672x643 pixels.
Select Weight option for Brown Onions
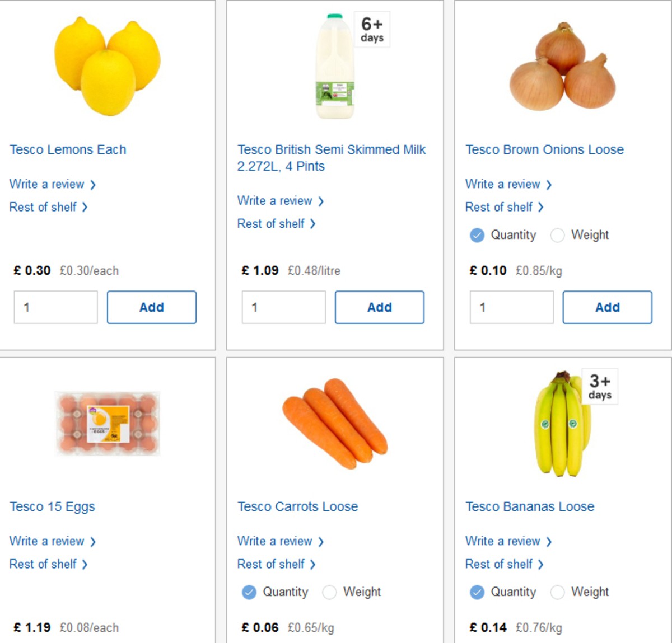[x=558, y=235]
